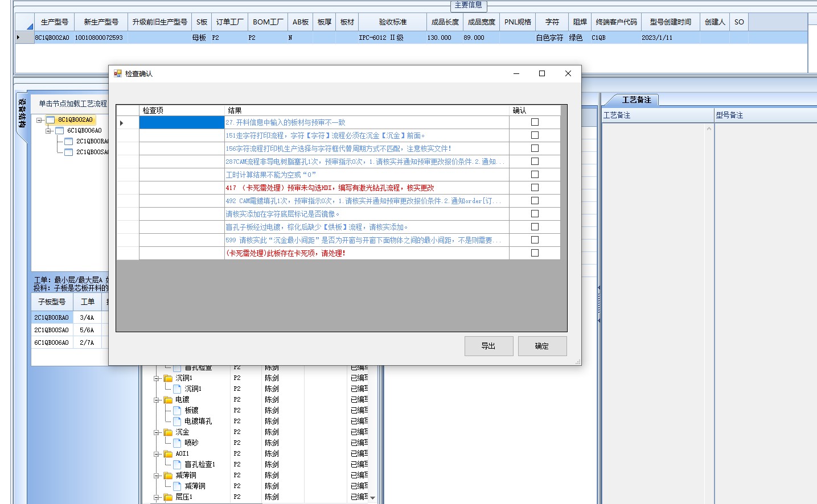Collapse the 减薄铜 folder node
Image resolution: width=817 pixels, height=504 pixels.
click(x=157, y=476)
